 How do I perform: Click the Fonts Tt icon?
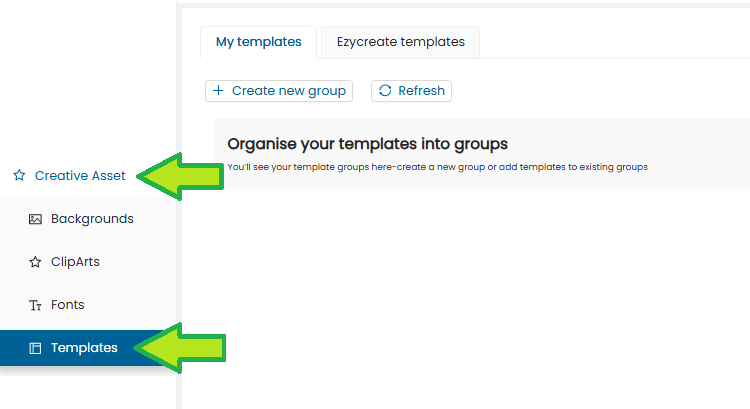tap(35, 305)
